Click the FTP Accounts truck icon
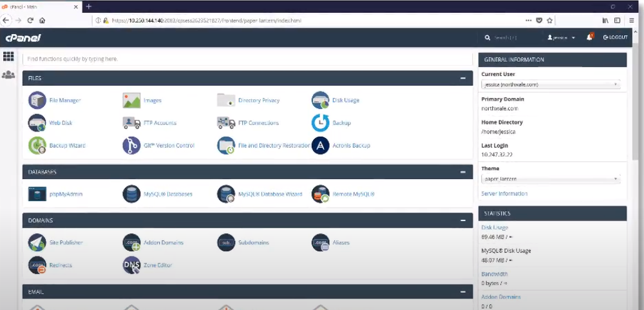 tap(131, 122)
